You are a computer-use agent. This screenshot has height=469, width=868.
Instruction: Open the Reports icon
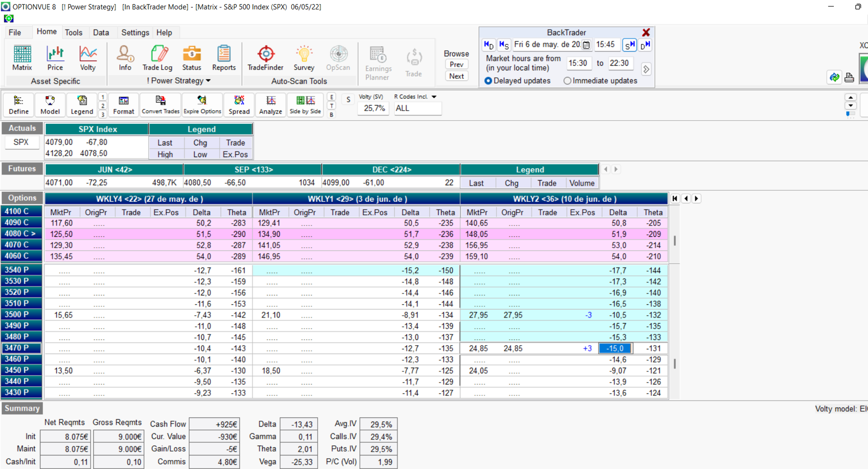[224, 58]
